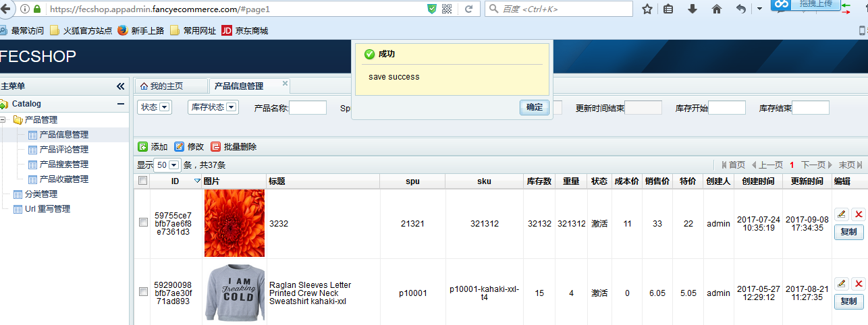
Task: Open dropdown arrow next to undo icon
Action: point(760,9)
